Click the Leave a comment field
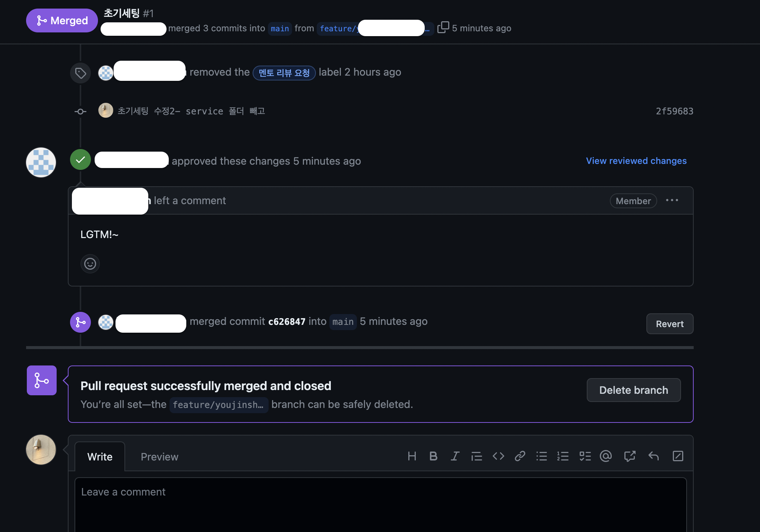 380,503
